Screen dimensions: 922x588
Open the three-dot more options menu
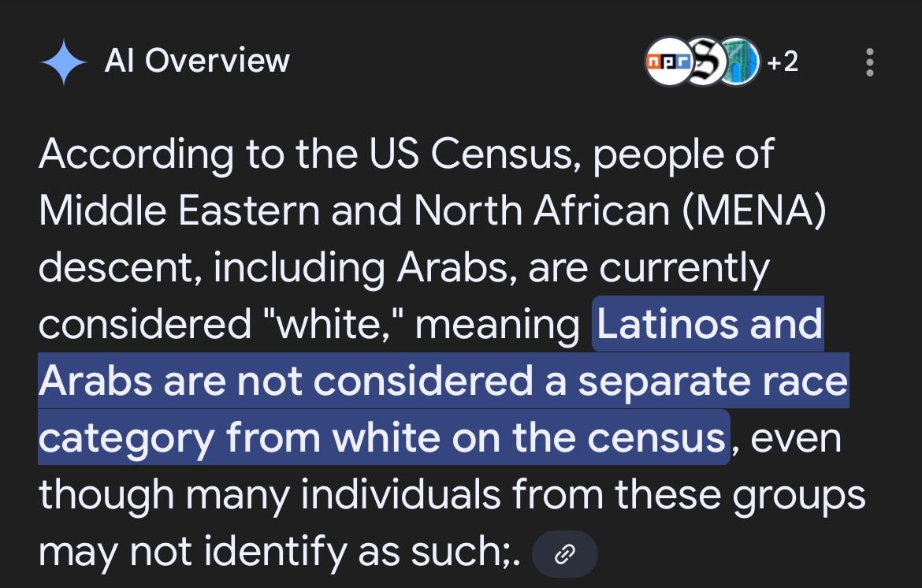(x=870, y=62)
